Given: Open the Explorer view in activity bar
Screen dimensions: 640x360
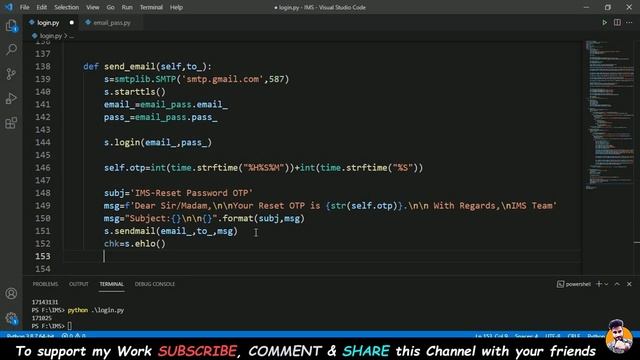Looking at the screenshot, I should coord(11,26).
